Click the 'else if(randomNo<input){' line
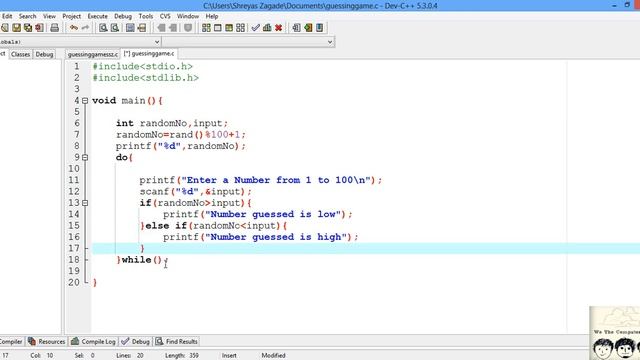Image resolution: width=640 pixels, height=360 pixels. pyautogui.click(x=213, y=226)
